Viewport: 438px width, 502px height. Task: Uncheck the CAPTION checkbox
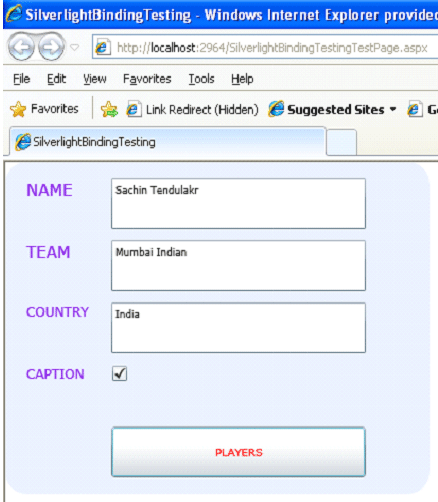pyautogui.click(x=119, y=374)
